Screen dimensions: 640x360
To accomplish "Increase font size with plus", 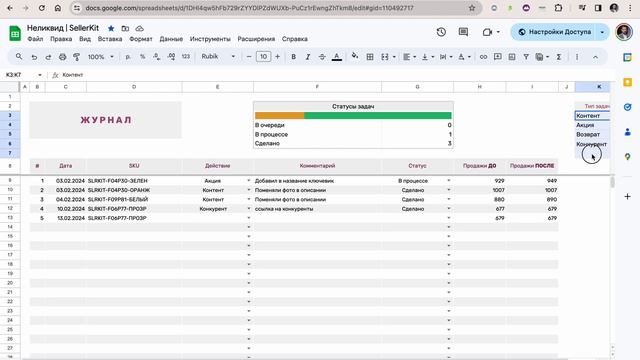I will pyautogui.click(x=278, y=57).
